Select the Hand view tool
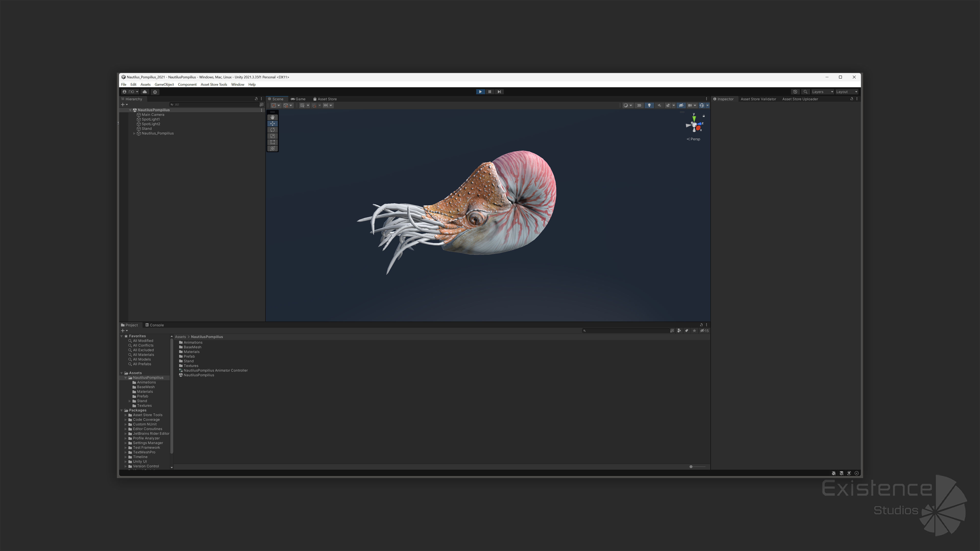The image size is (980, 551). 272,118
